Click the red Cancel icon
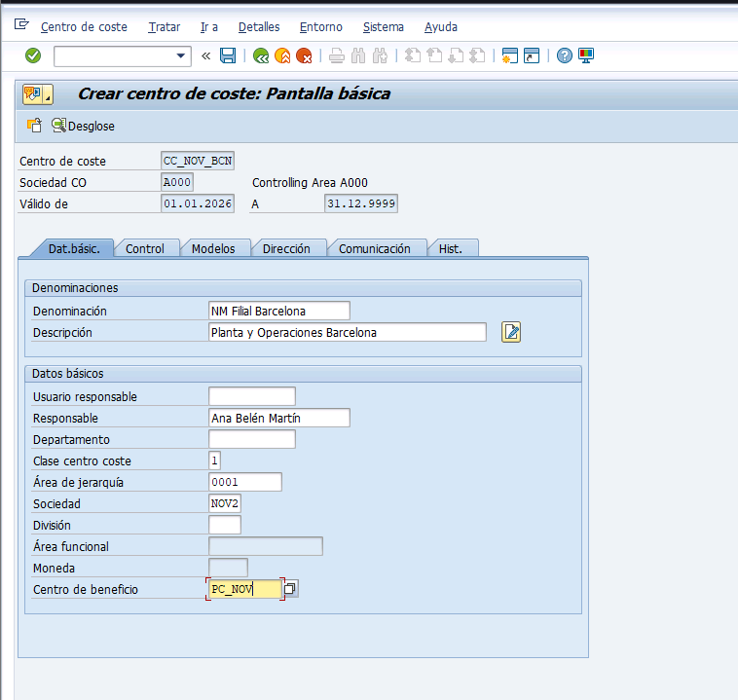 [304, 56]
